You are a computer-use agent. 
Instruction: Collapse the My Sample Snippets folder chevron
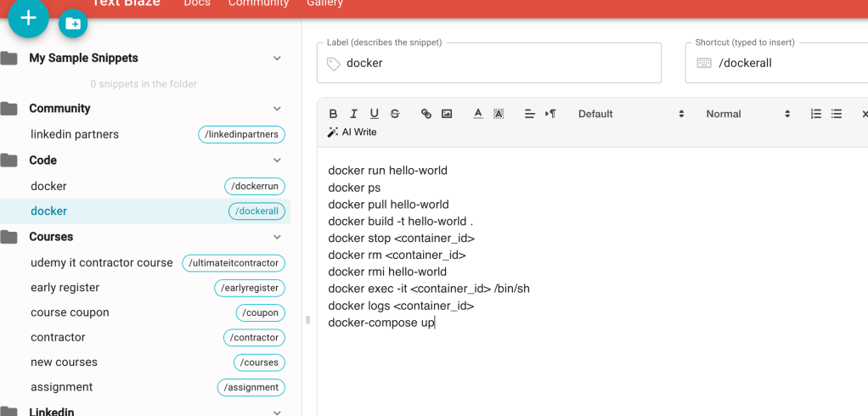pos(278,58)
